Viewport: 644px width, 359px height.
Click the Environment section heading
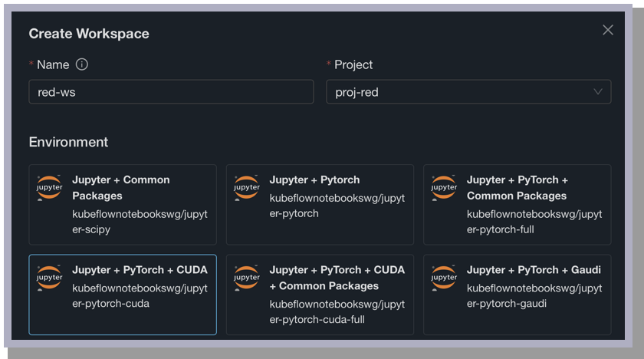[x=68, y=142]
